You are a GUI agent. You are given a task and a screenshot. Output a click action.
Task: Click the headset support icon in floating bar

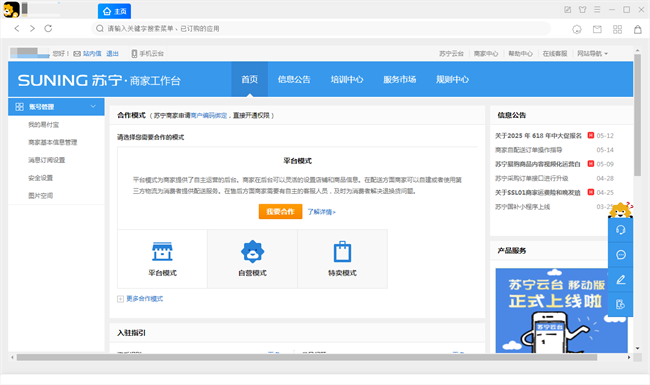coord(621,230)
